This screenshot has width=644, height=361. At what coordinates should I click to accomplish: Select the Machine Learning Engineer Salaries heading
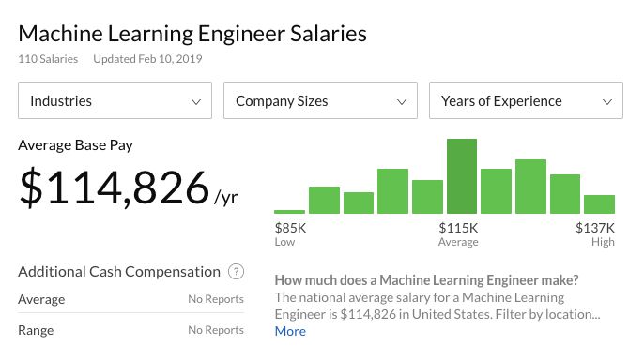point(192,34)
